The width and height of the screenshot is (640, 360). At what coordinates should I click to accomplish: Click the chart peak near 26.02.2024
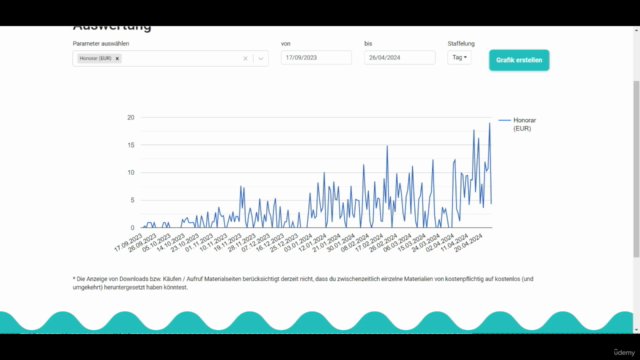click(x=387, y=146)
